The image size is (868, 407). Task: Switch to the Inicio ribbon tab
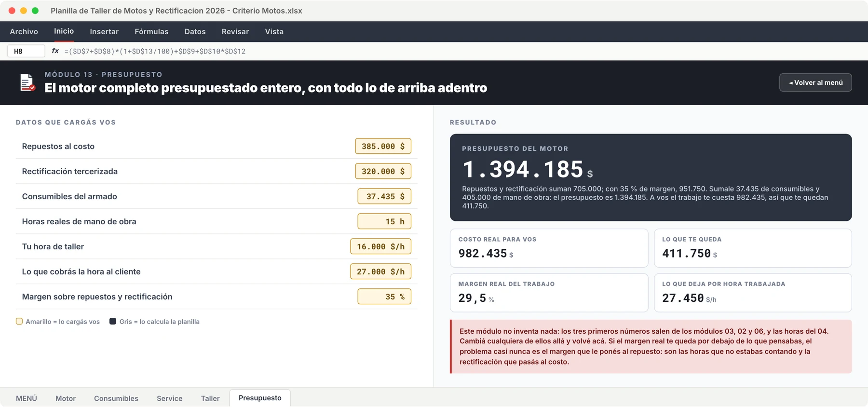tap(64, 31)
